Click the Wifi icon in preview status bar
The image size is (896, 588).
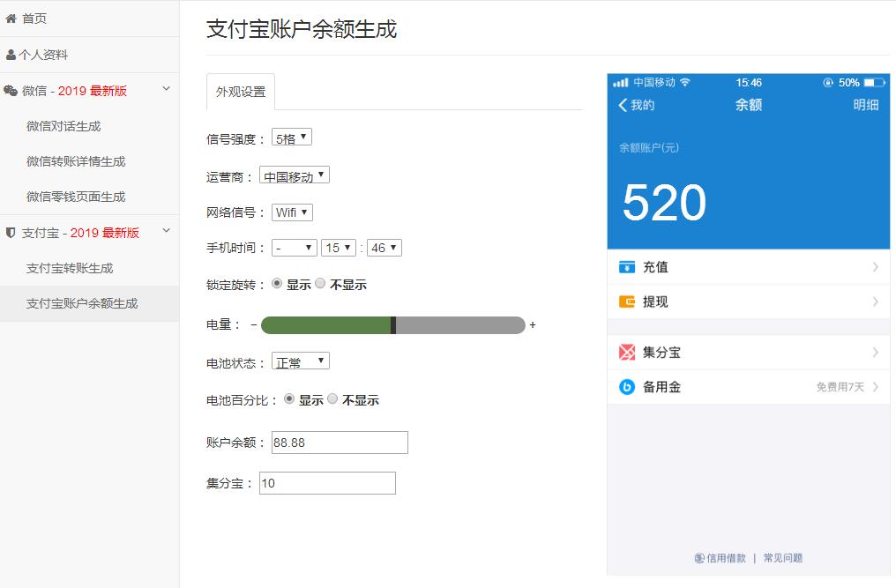(685, 82)
